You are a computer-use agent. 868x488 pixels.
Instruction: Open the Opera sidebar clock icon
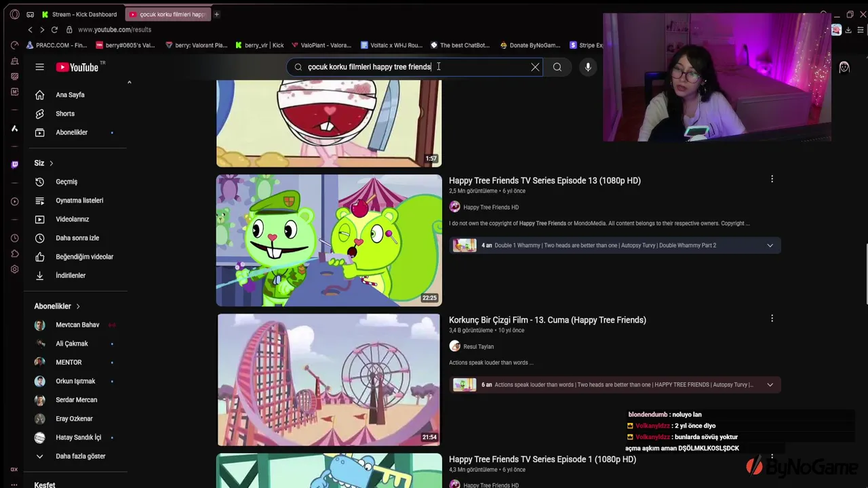[x=15, y=238]
